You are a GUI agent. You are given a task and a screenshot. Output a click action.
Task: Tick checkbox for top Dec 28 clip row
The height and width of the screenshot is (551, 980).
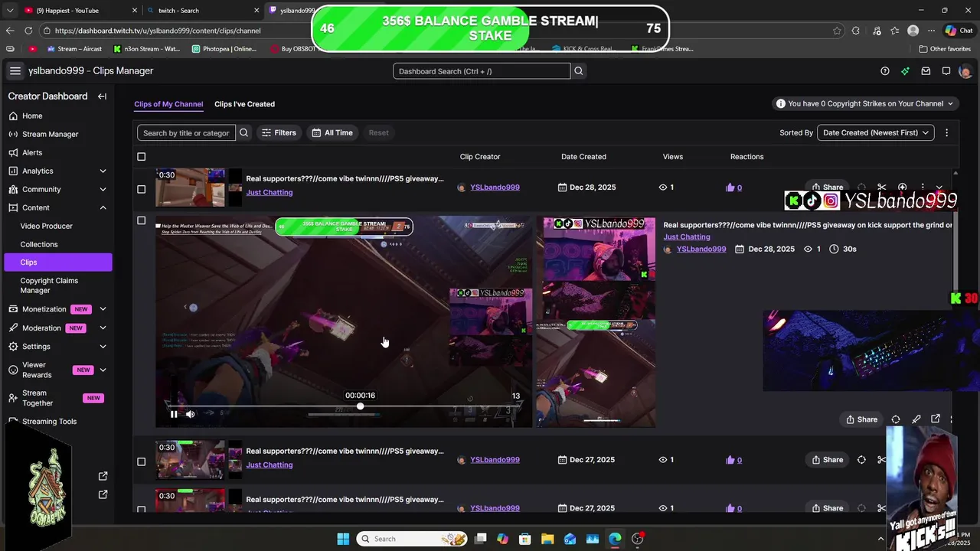(141, 189)
